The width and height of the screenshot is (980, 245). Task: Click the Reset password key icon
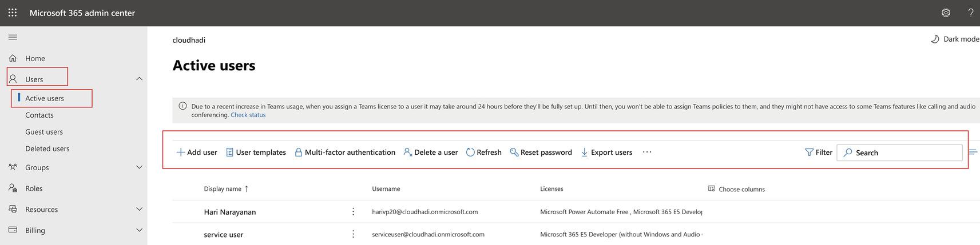pos(514,152)
